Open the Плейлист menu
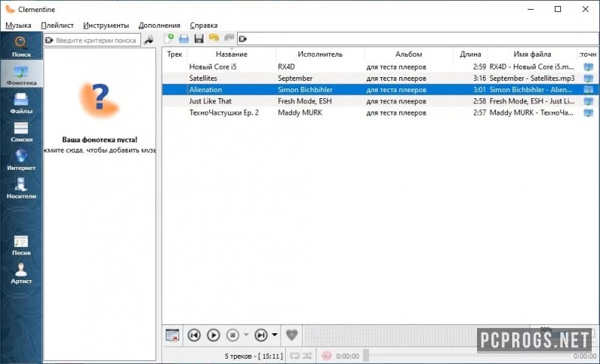The image size is (600, 364). coord(57,25)
